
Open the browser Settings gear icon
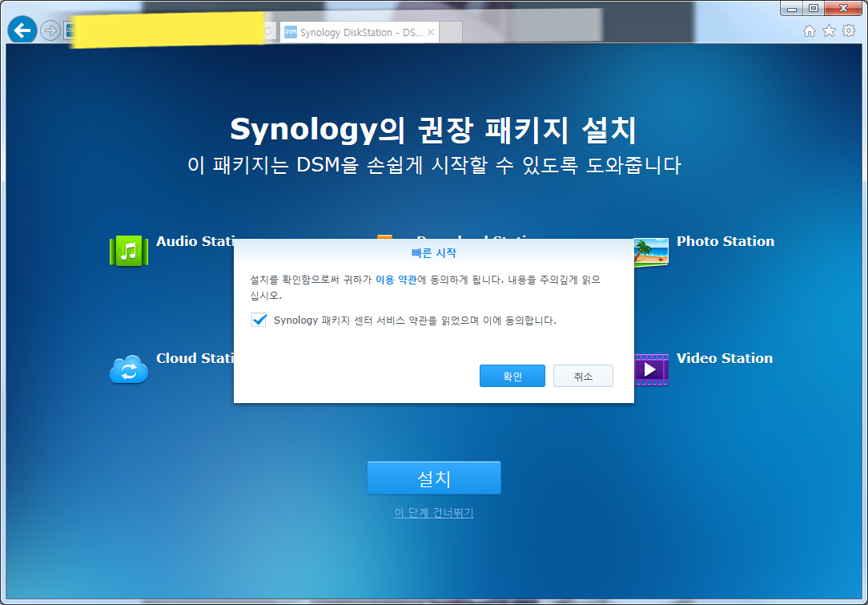pyautogui.click(x=849, y=30)
